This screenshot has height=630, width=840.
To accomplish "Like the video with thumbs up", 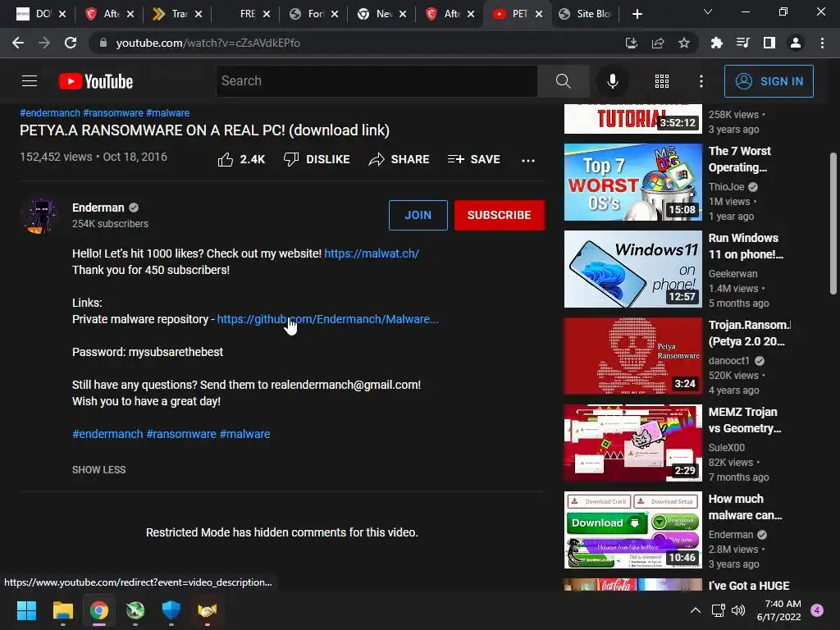I will point(241,160).
